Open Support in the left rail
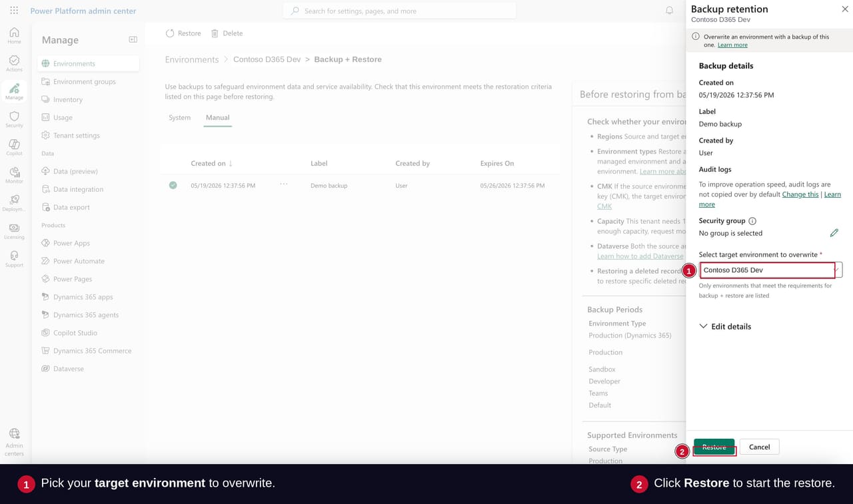This screenshot has width=853, height=504. tap(14, 259)
